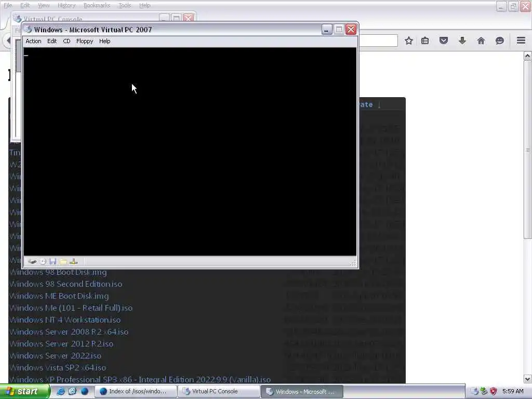Image resolution: width=532 pixels, height=399 pixels.
Task: Open Firefox Bookmarks menu
Action: (x=97, y=5)
